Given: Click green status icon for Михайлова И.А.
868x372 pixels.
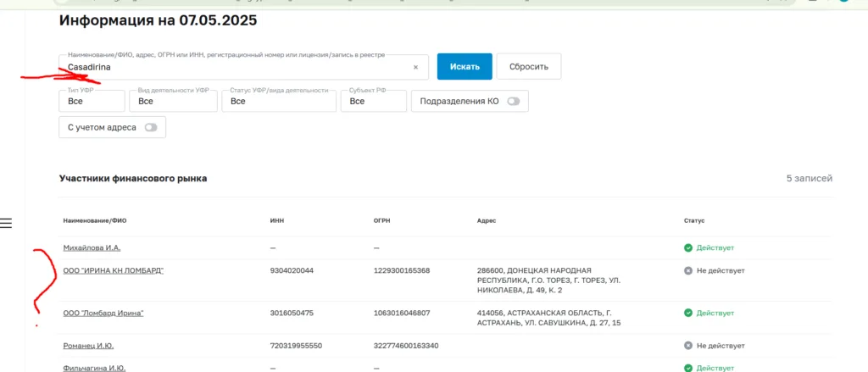Looking at the screenshot, I should pos(688,247).
